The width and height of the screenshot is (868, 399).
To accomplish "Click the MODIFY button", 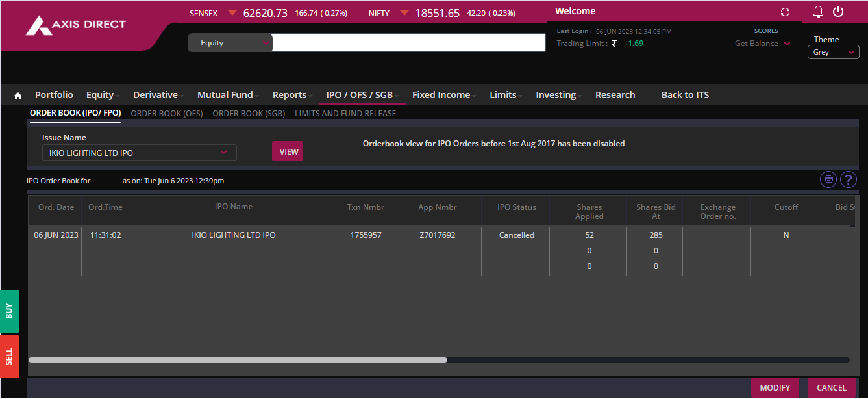I will [x=775, y=388].
